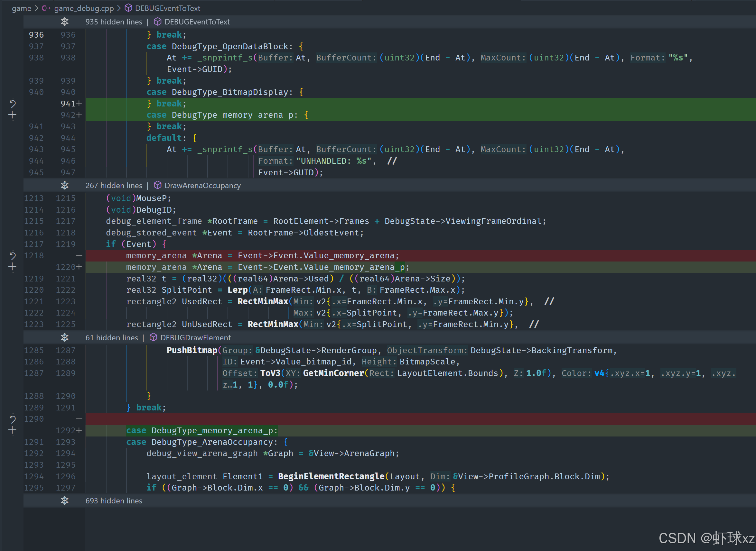Image resolution: width=756 pixels, height=551 pixels.
Task: Revert the added block at line 941
Action: (x=12, y=104)
